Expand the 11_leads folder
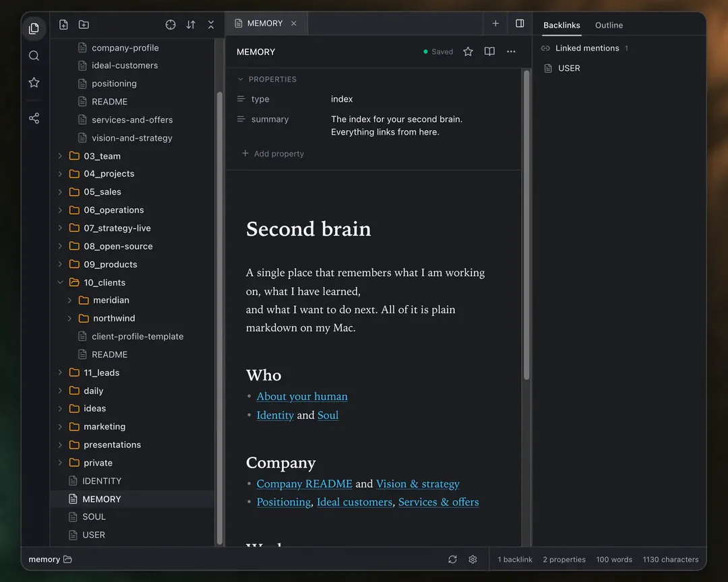Screen dimensions: 728x582 pos(60,373)
